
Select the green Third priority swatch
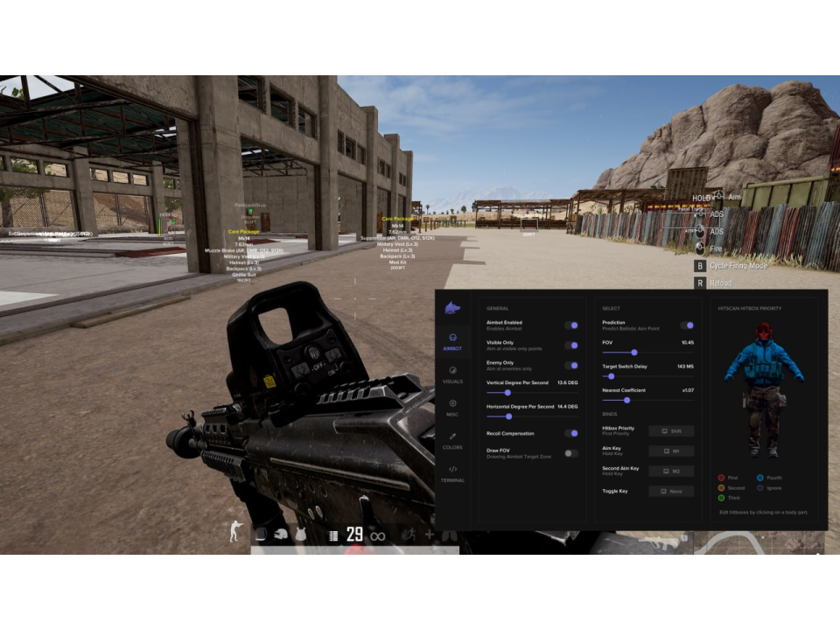click(x=721, y=498)
